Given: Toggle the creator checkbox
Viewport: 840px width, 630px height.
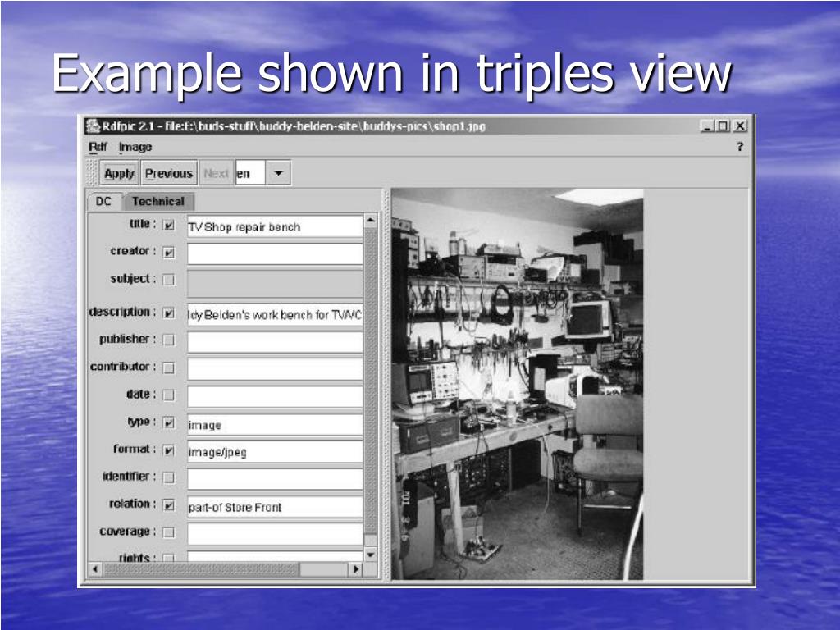Looking at the screenshot, I should point(169,253).
